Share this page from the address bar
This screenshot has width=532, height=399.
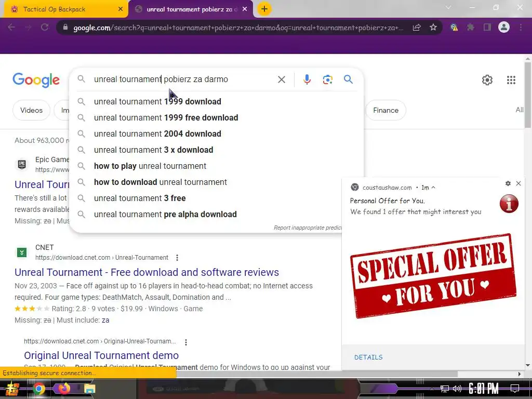(x=417, y=27)
